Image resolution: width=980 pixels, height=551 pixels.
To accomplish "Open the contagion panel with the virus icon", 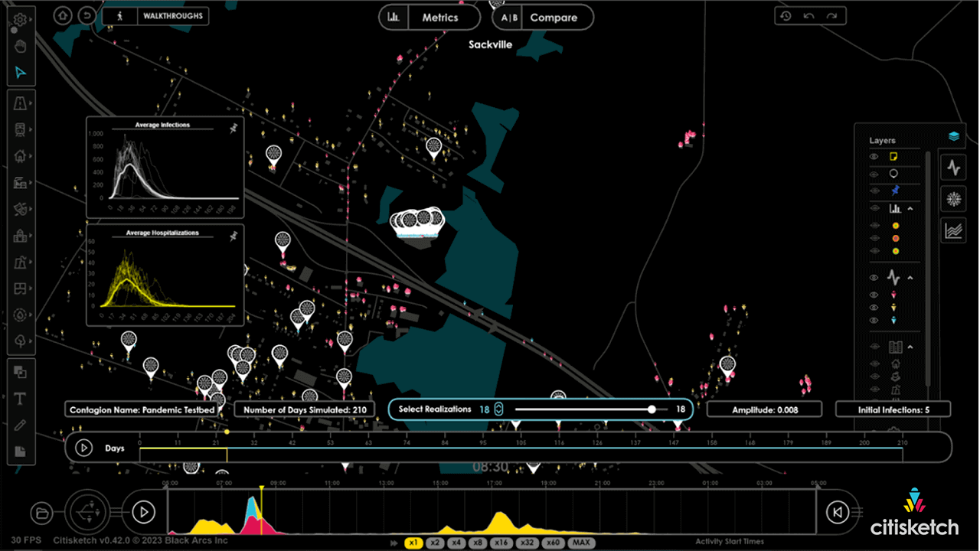I will [953, 199].
